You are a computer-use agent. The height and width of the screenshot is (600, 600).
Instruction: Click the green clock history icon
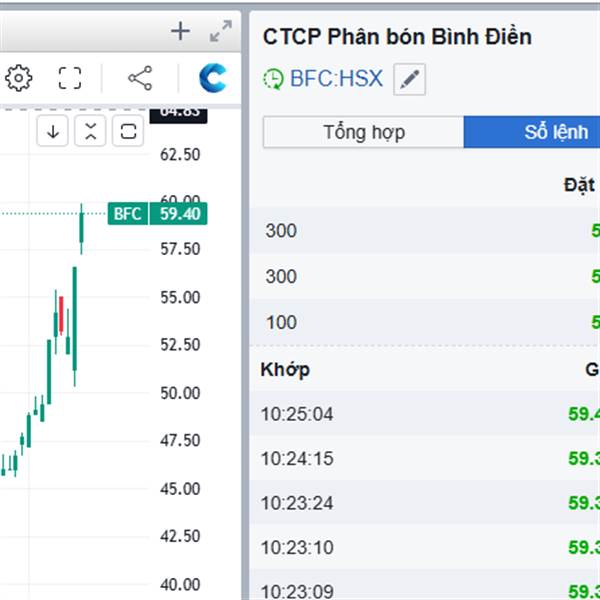click(273, 79)
